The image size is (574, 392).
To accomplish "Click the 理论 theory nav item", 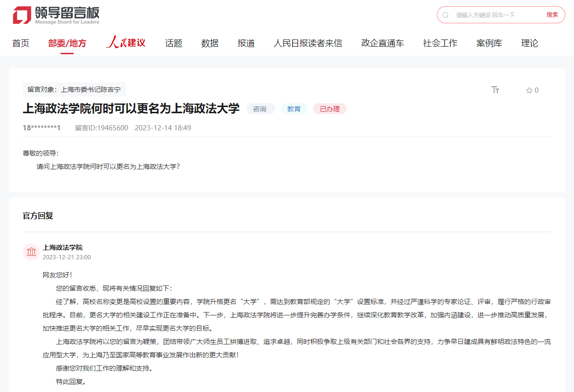I will click(x=529, y=43).
